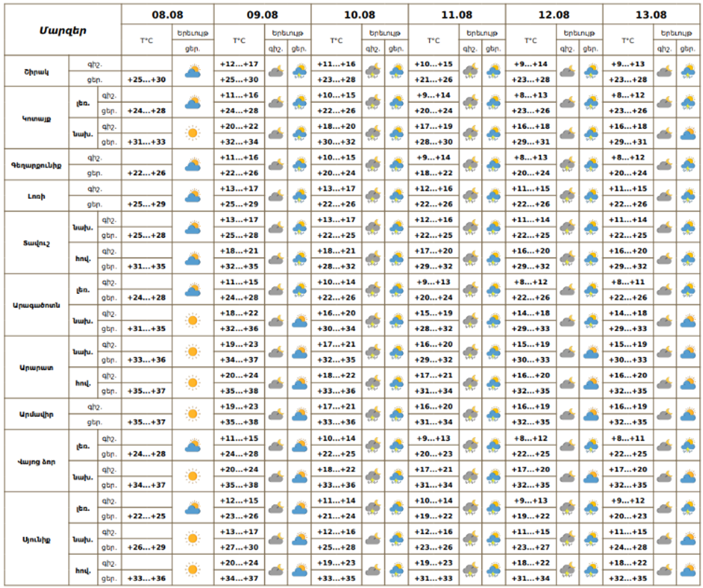Image resolution: width=703 pixels, height=588 pixels.
Task: Click the 10.08 daytime rain icon for Գեղարքունիք
Action: (x=397, y=164)
